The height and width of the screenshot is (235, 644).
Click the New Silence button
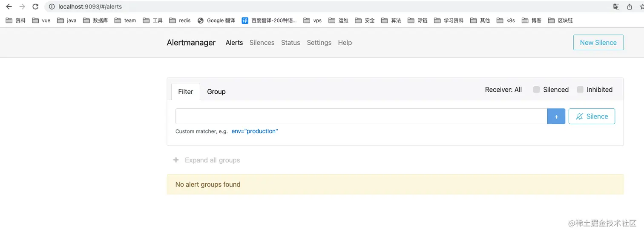[x=598, y=43]
